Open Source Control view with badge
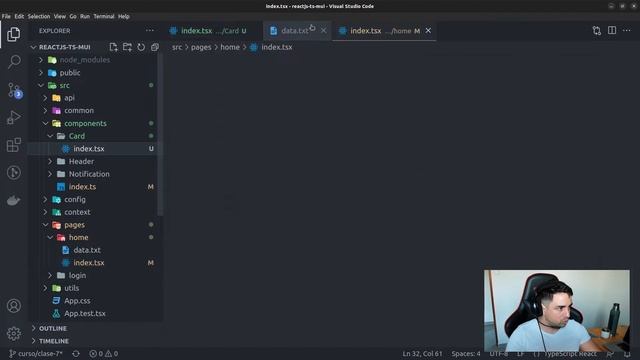 pos(14,90)
